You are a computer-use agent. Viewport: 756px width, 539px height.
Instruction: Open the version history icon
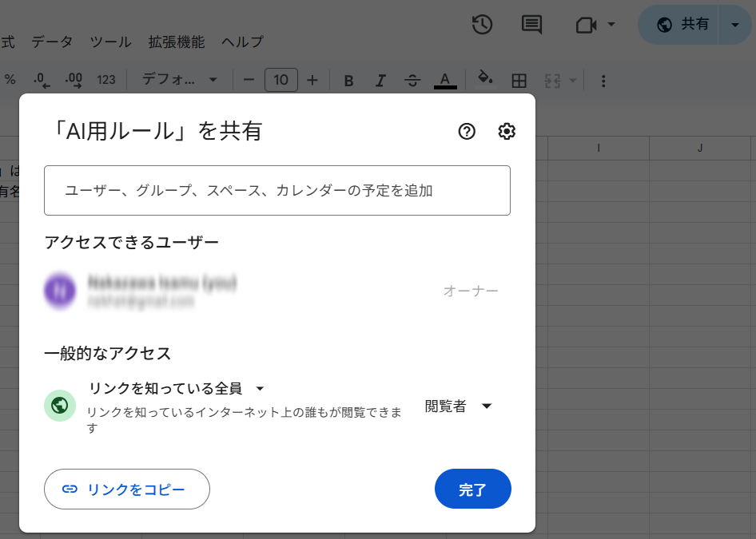point(482,25)
